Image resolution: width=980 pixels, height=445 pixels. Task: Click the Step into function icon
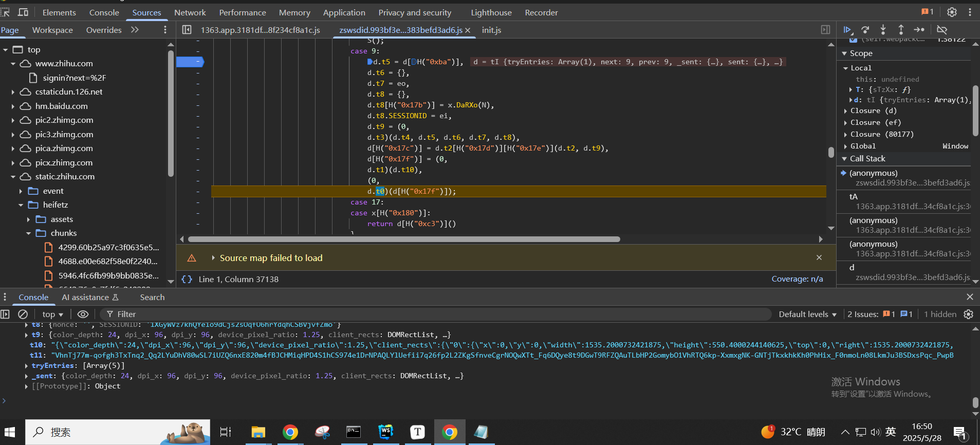(x=883, y=30)
